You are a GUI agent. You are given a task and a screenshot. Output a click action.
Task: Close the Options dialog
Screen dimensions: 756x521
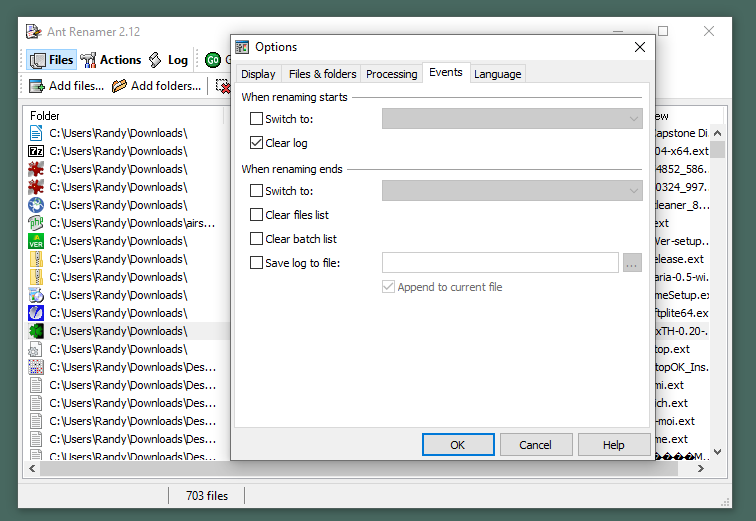[x=640, y=47]
